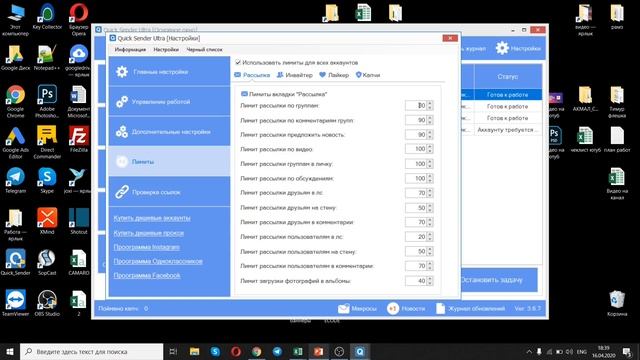Open Журнал обновлений in main window
The width and height of the screenshot is (640, 360).
coord(470,309)
